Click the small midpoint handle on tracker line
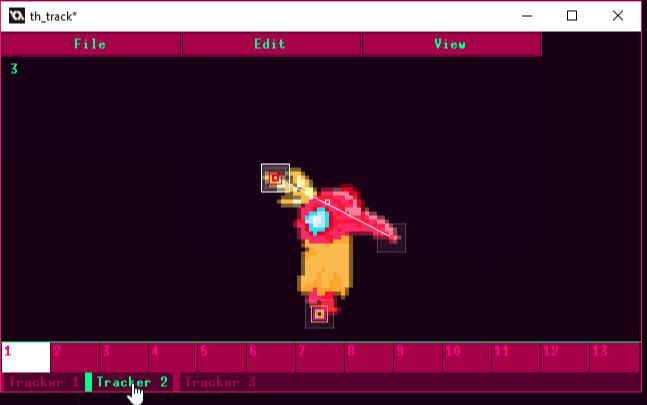The height and width of the screenshot is (405, 647). [x=327, y=202]
